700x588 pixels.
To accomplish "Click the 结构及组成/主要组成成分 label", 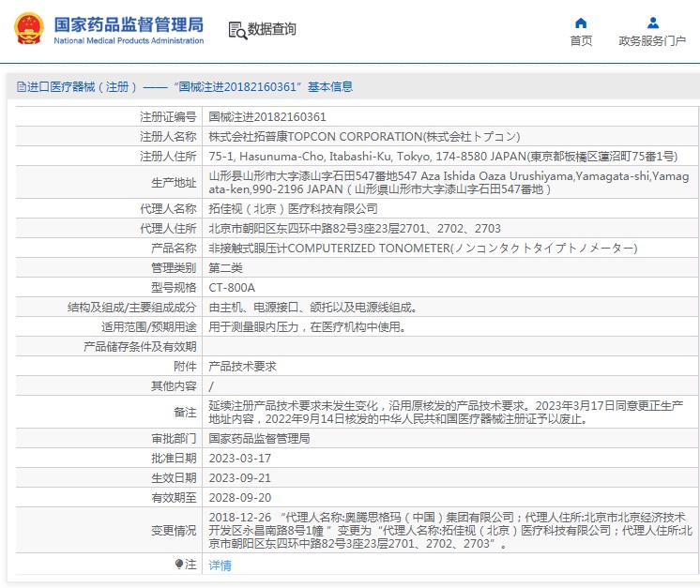I will coord(132,308).
